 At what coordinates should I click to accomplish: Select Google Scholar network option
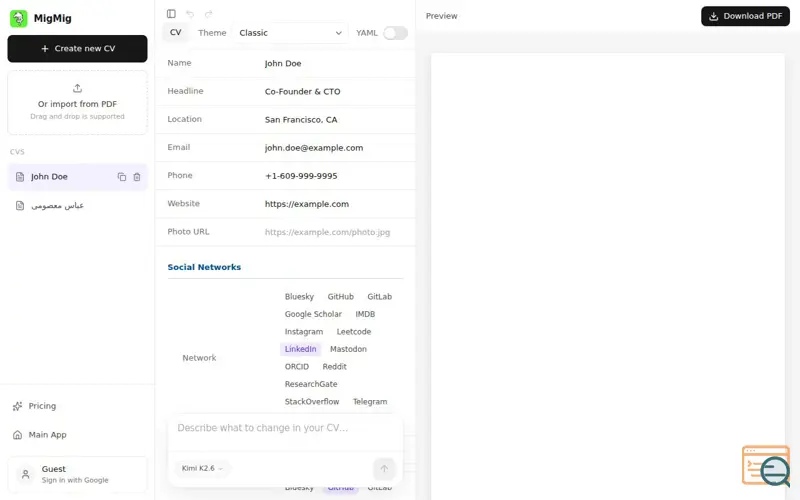[313, 314]
